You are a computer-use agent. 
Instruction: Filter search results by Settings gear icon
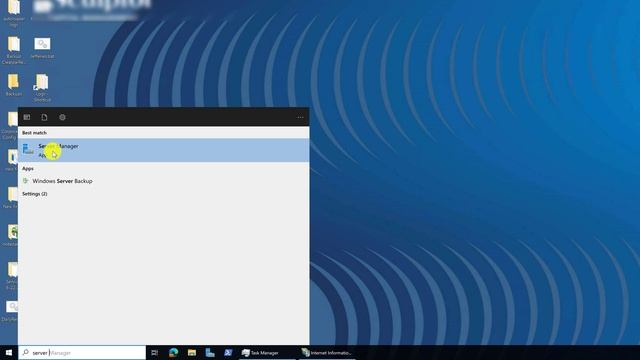tap(62, 117)
